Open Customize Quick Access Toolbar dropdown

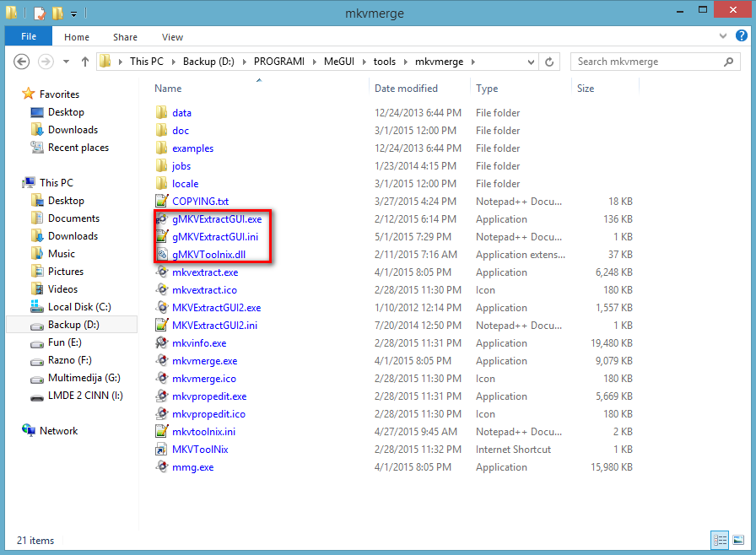coord(73,14)
